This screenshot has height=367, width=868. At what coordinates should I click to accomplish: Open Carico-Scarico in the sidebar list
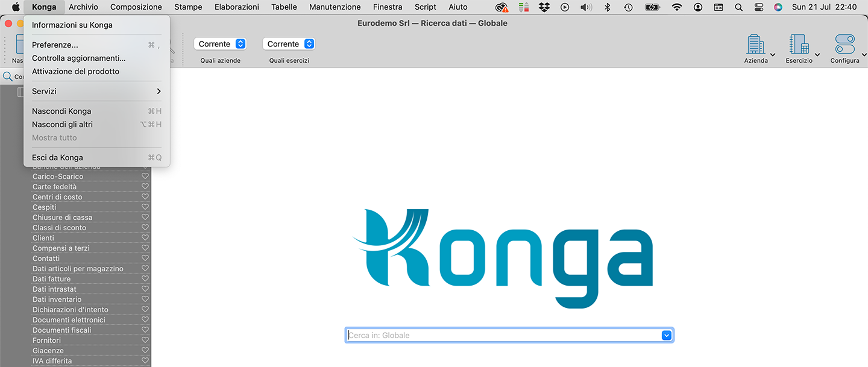point(58,177)
